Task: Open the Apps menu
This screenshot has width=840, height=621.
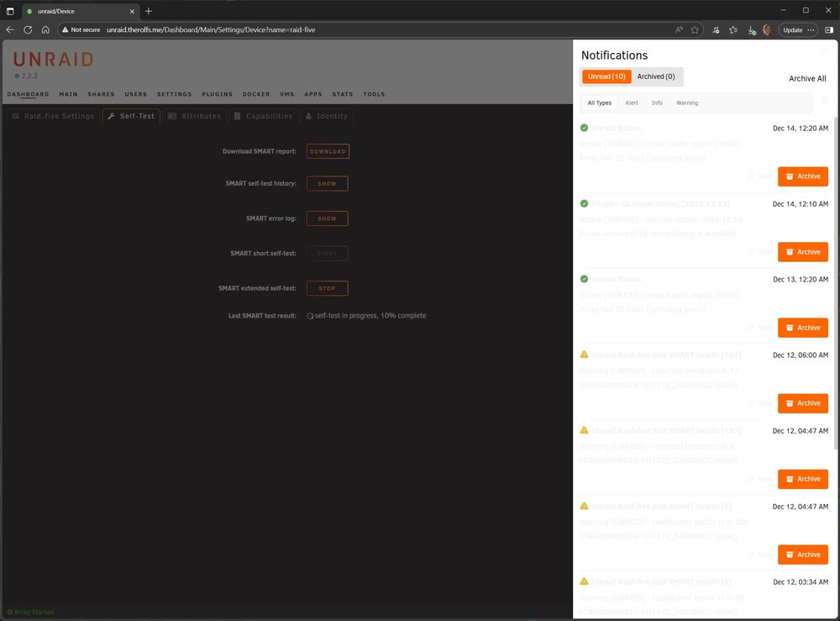Action: tap(313, 94)
